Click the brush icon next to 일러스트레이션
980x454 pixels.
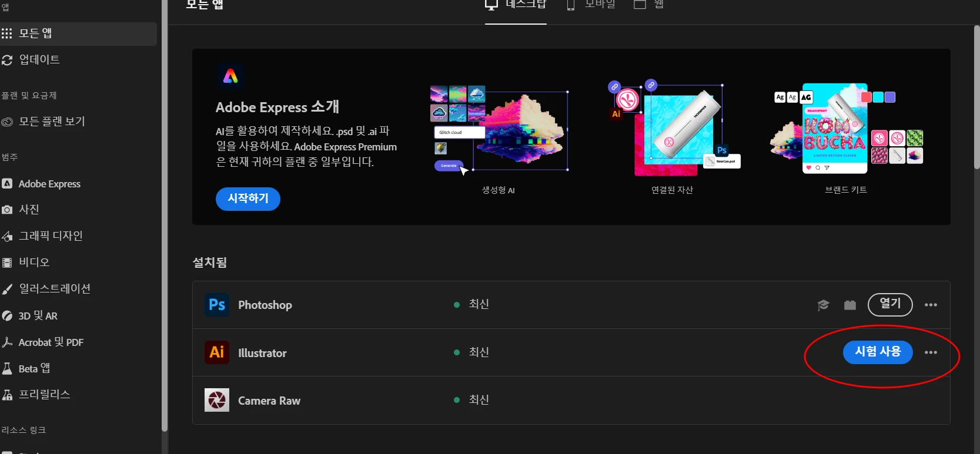[x=7, y=289]
